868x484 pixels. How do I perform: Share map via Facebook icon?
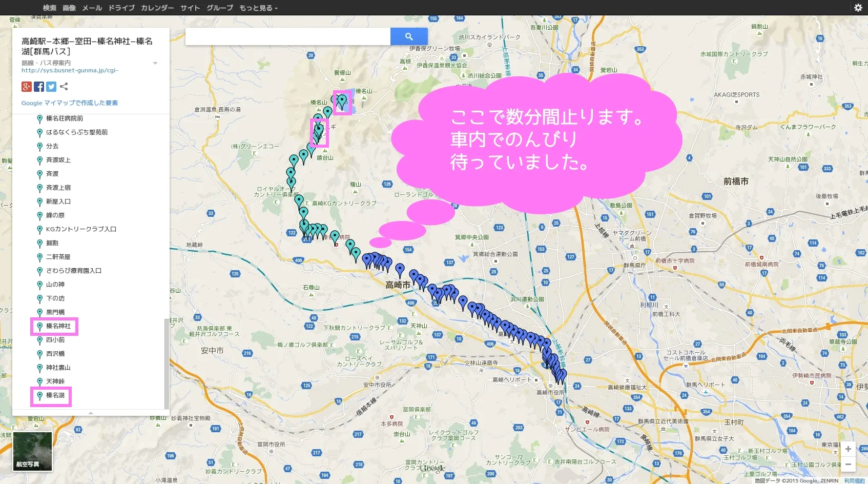(x=39, y=87)
